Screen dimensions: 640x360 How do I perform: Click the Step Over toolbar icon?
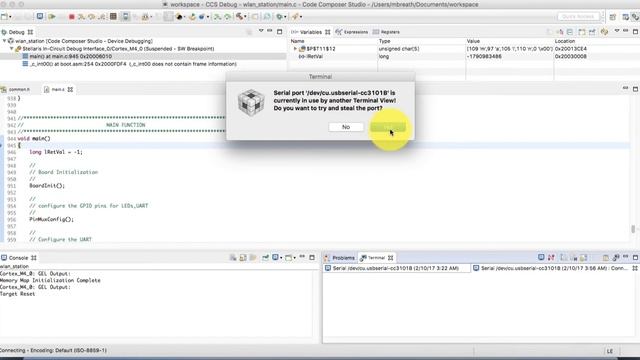[x=91, y=17]
